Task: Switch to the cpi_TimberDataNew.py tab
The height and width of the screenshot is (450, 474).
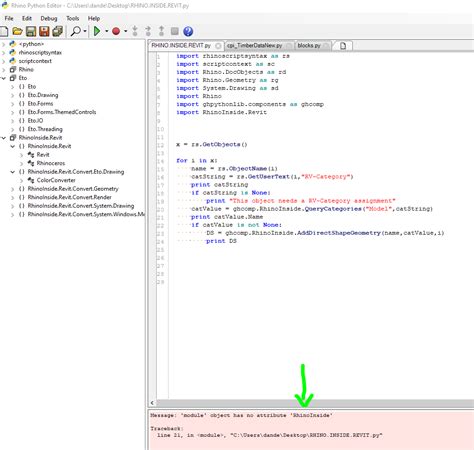Action: pos(254,45)
